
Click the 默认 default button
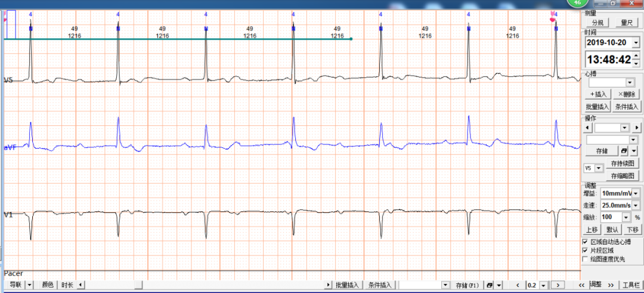coord(612,229)
